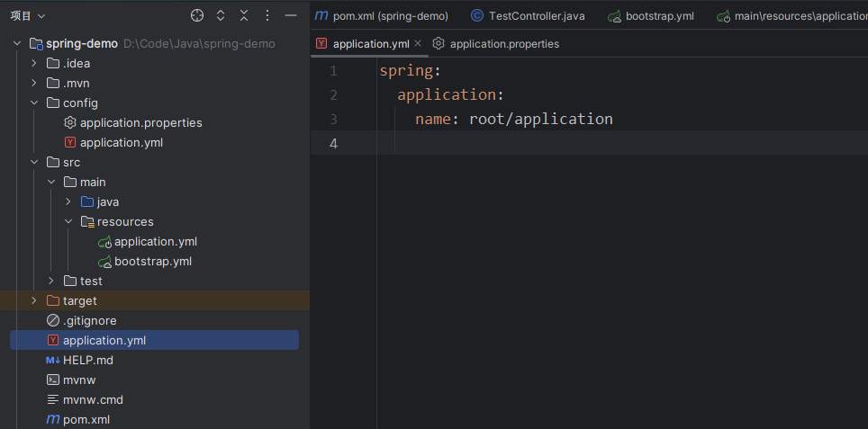This screenshot has height=429, width=868.
Task: Open bootstrap.yml in the resources folder
Action: coord(152,261)
